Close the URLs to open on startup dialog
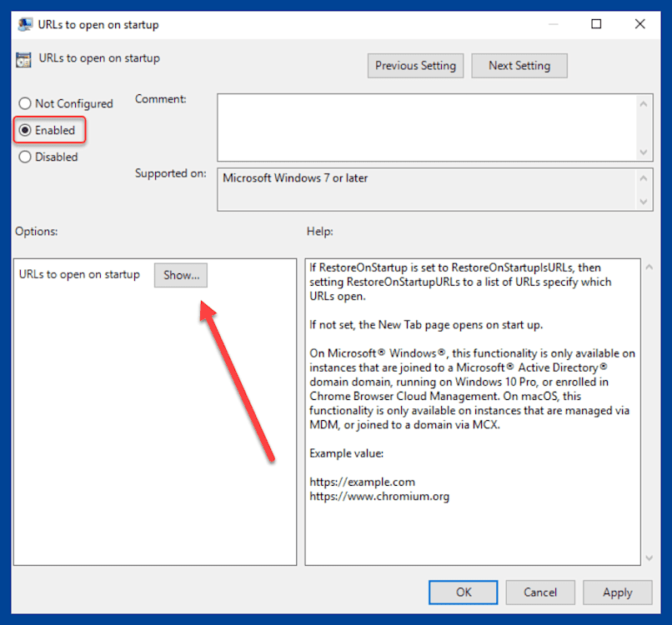Image resolution: width=672 pixels, height=625 pixels. pyautogui.click(x=639, y=24)
